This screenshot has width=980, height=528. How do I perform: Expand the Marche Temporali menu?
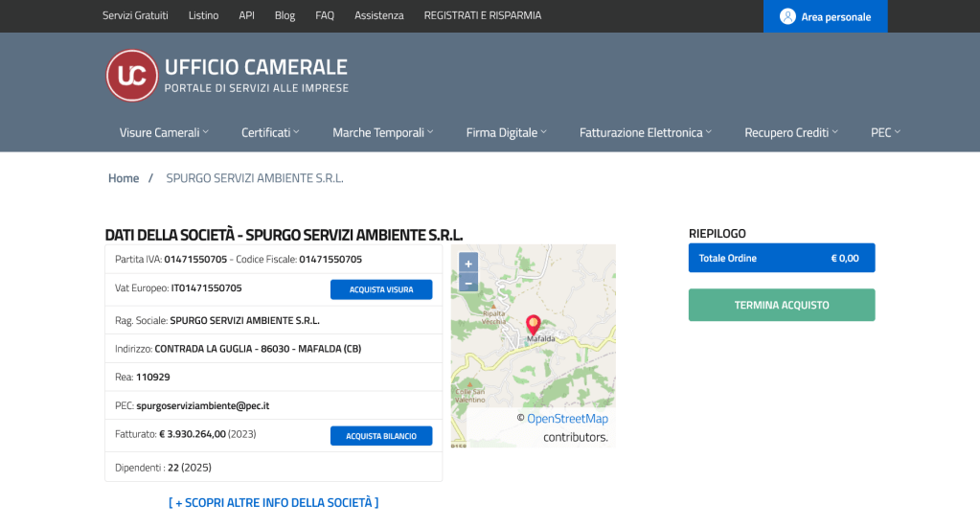coord(382,132)
